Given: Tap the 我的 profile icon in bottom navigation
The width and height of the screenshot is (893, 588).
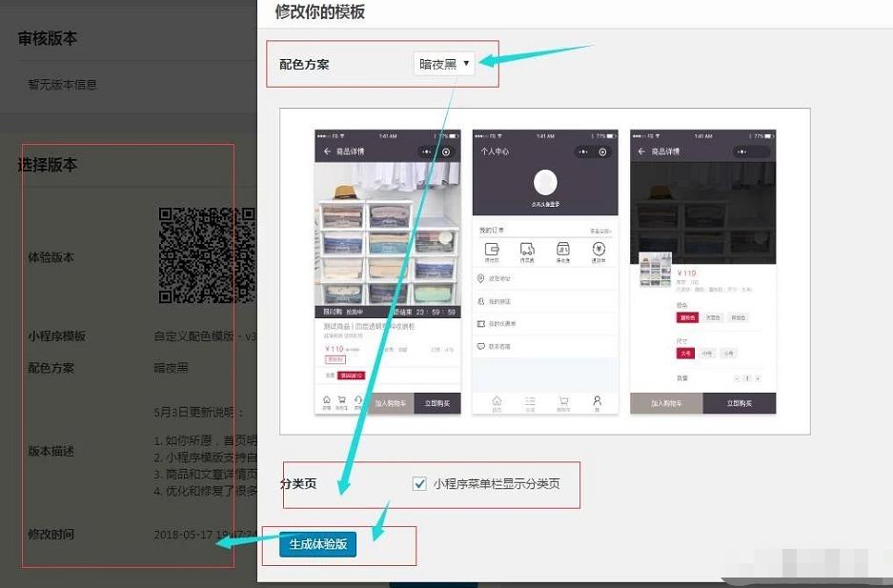Looking at the screenshot, I should [597, 401].
